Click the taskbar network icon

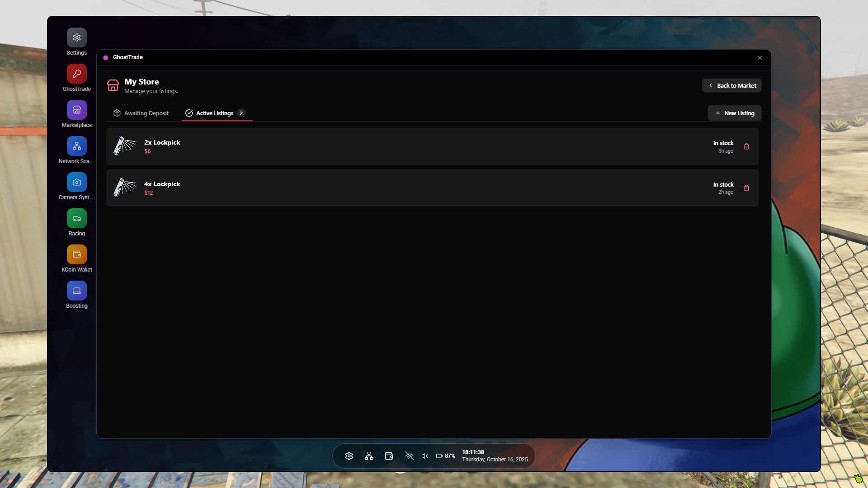(x=369, y=456)
